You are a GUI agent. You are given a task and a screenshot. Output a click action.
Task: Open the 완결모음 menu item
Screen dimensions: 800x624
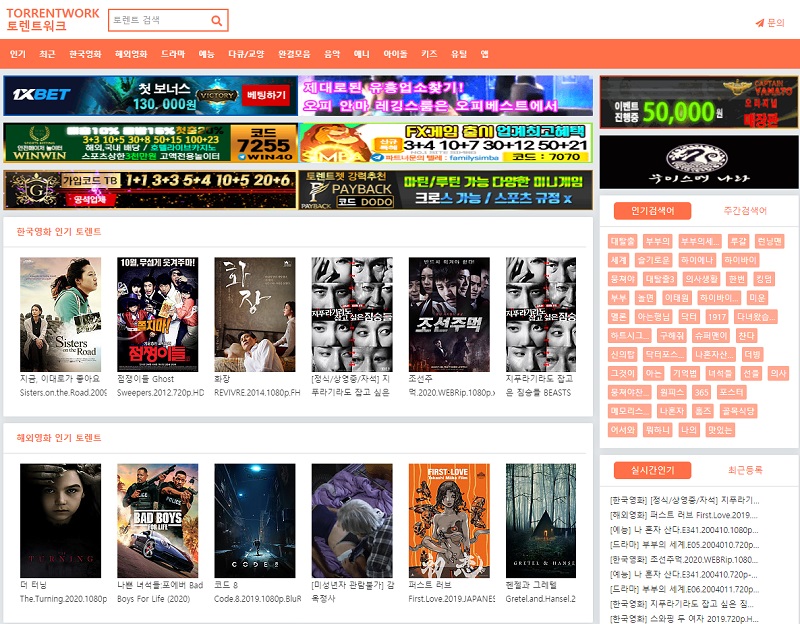(294, 54)
